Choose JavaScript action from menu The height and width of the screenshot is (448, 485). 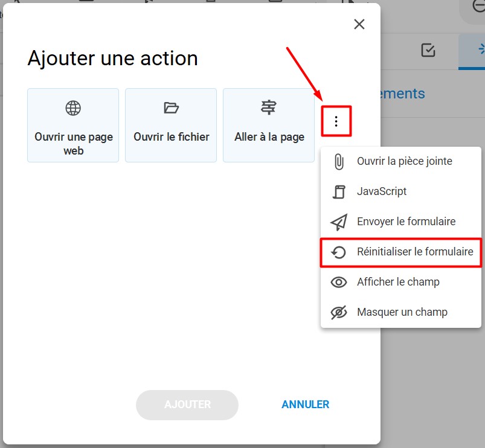401,191
